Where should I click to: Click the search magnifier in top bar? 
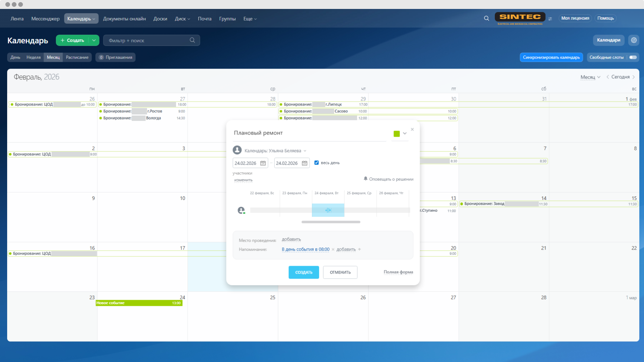486,18
